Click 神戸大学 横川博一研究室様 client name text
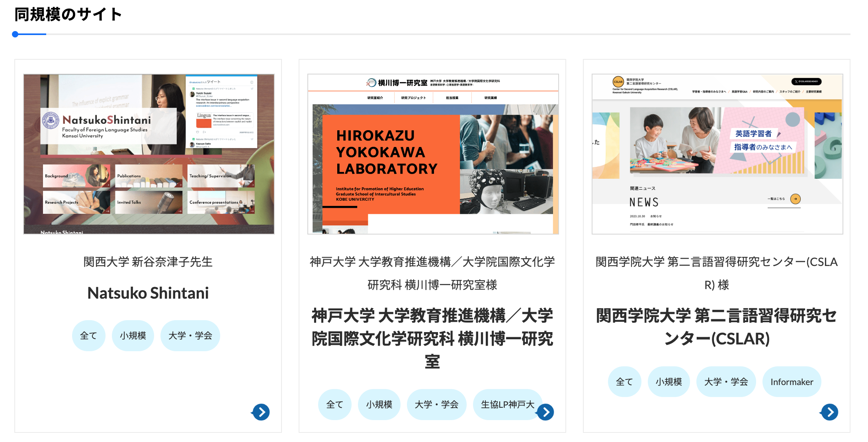Viewport: 868px width, 442px height. (x=432, y=273)
